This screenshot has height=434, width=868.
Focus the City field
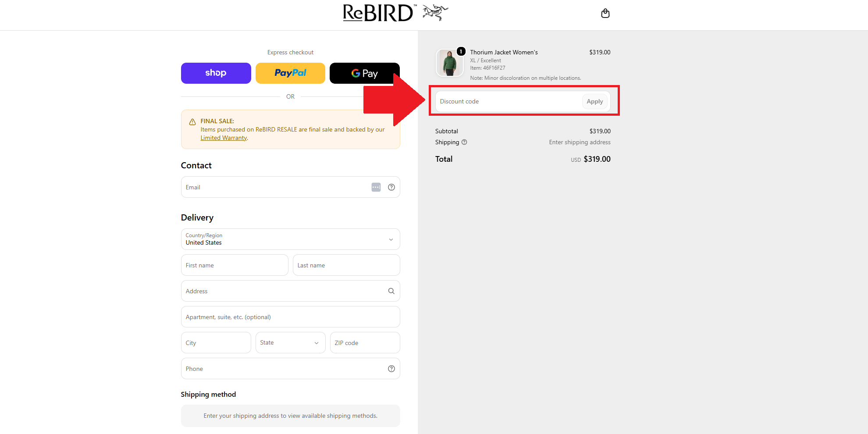[x=216, y=343]
